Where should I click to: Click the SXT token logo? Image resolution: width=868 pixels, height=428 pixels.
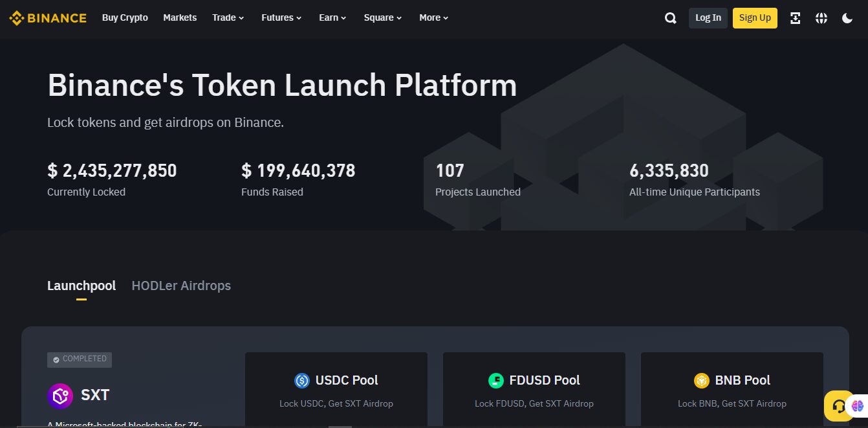coord(60,396)
